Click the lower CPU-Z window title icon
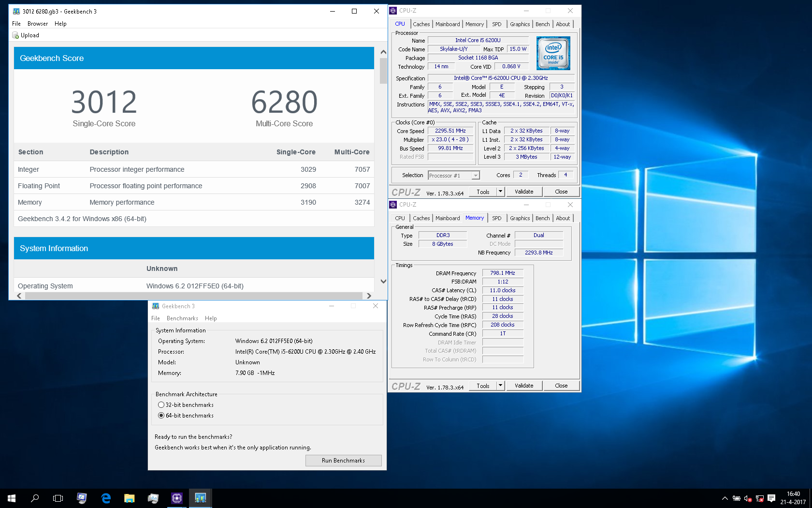The width and height of the screenshot is (812, 508). click(393, 205)
